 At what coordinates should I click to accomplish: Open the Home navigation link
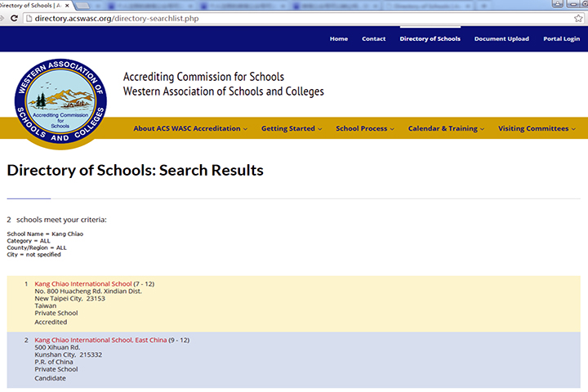339,38
